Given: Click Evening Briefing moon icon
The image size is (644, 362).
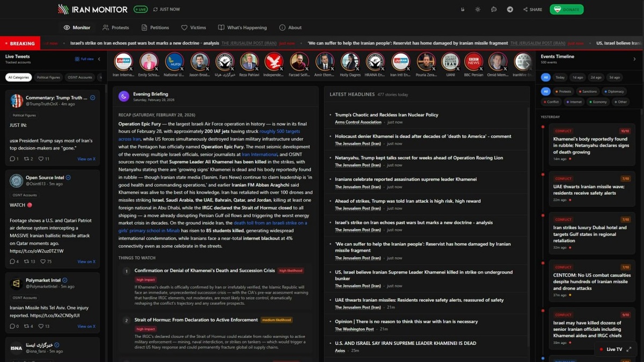Looking at the screenshot, I should coord(123,96).
